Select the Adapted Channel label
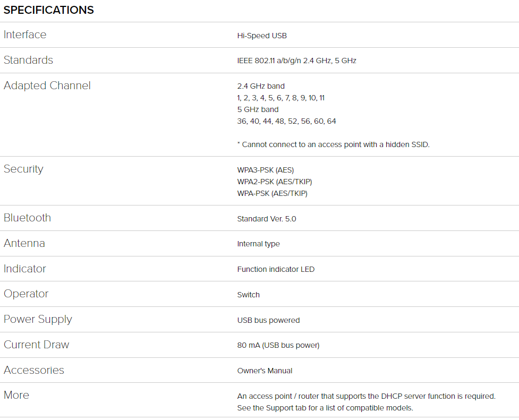Viewport: 519px width, 420px height. click(x=47, y=85)
